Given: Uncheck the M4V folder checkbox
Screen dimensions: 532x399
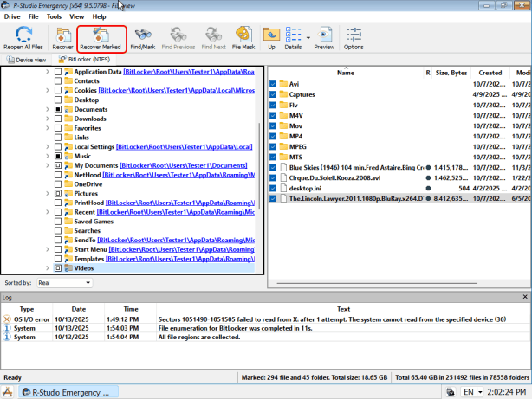Looking at the screenshot, I should pyautogui.click(x=273, y=116).
